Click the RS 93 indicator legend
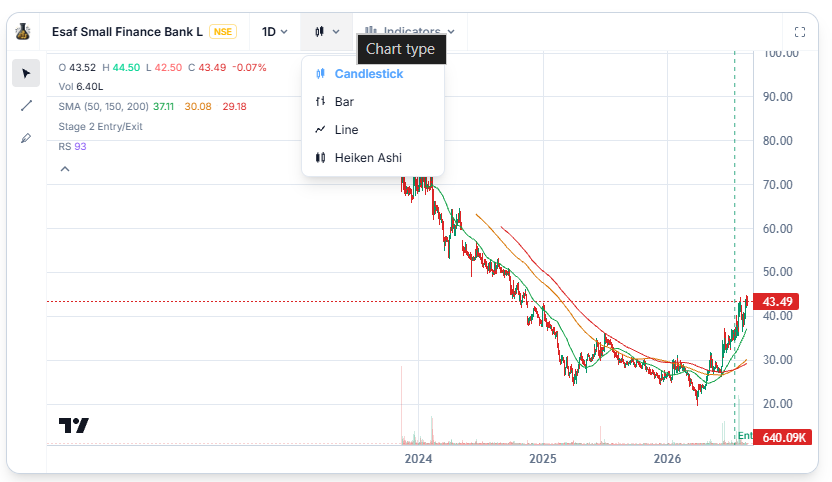 pos(72,147)
